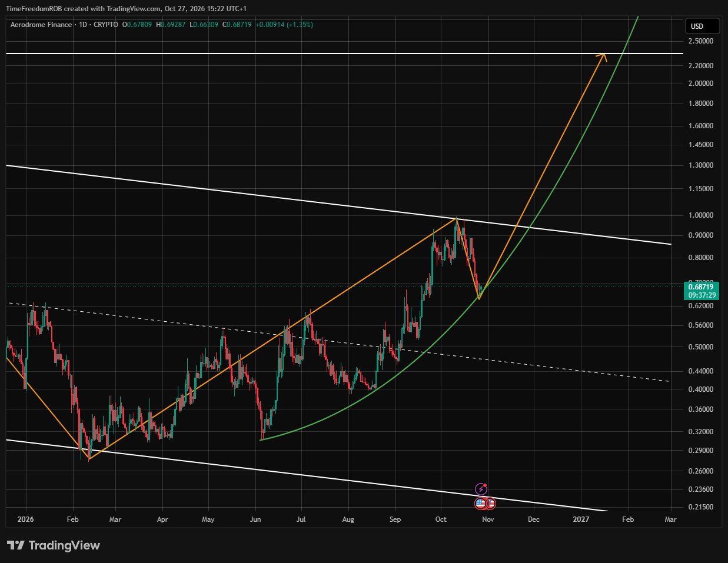728x563 pixels.
Task: Click the TradingView logo at bottom left
Action: (54, 545)
